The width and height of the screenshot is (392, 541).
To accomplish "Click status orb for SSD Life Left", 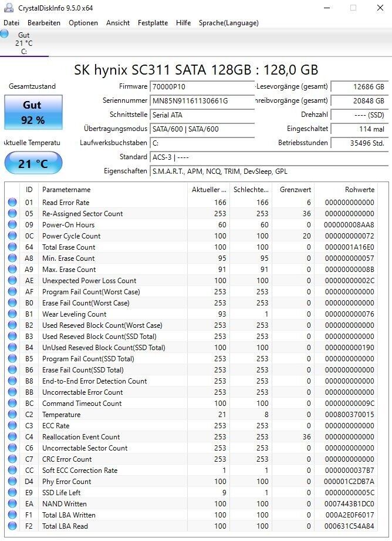I will pyautogui.click(x=12, y=492).
